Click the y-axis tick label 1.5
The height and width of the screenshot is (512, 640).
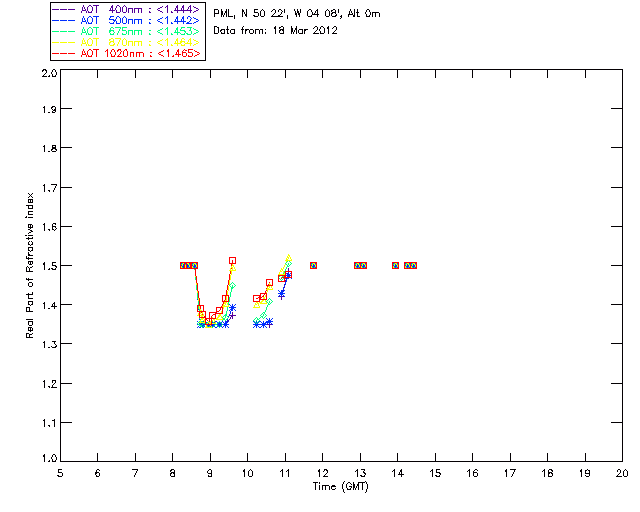[49, 266]
